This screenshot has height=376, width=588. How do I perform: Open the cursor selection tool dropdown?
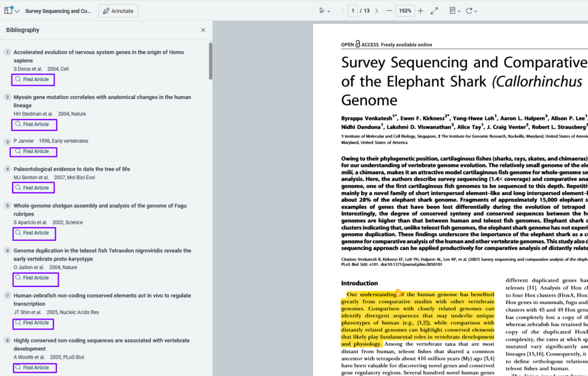tap(324, 11)
